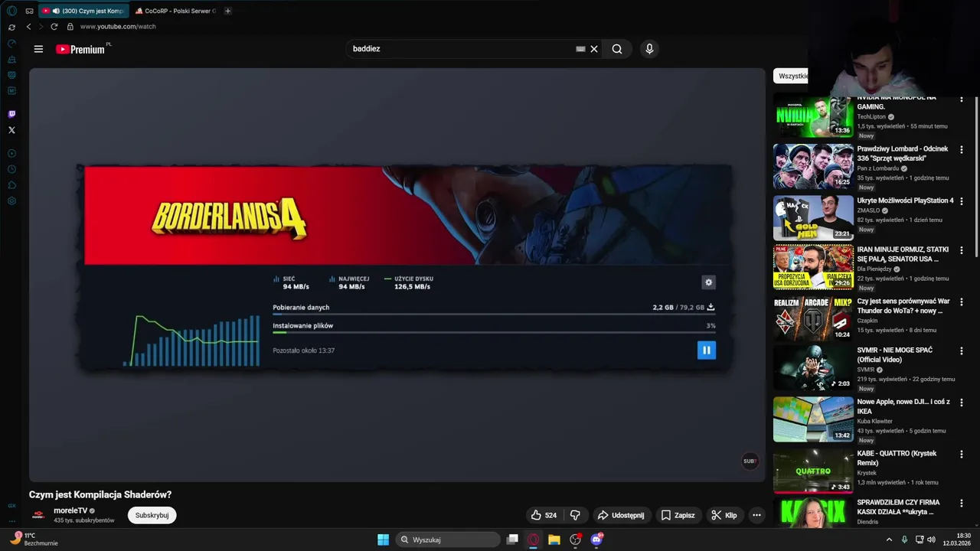Open the video's more actions ellipsis
This screenshot has height=551, width=980.
[x=756, y=515]
